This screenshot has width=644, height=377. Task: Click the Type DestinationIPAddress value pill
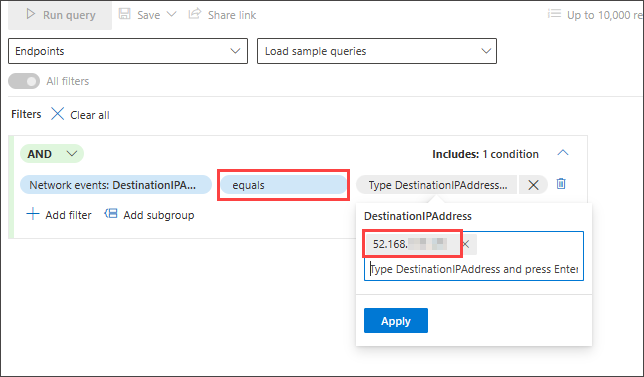pyautogui.click(x=437, y=185)
